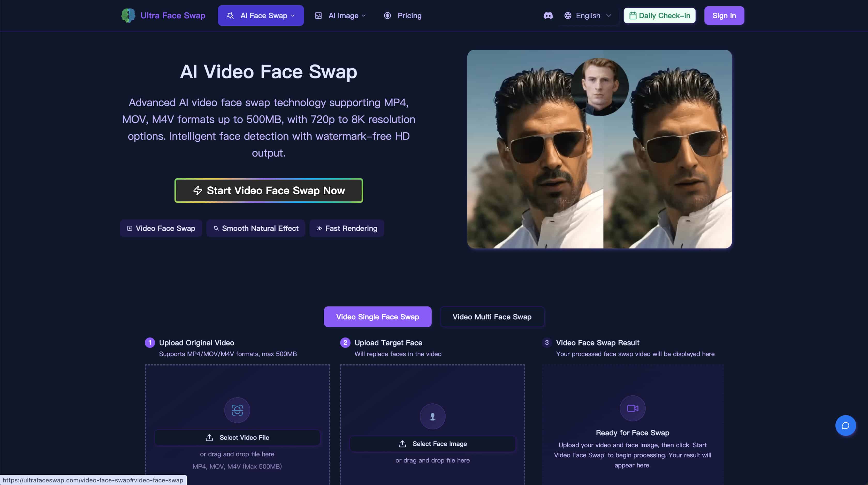The height and width of the screenshot is (485, 868).
Task: Open the Discord community icon
Action: tap(548, 16)
